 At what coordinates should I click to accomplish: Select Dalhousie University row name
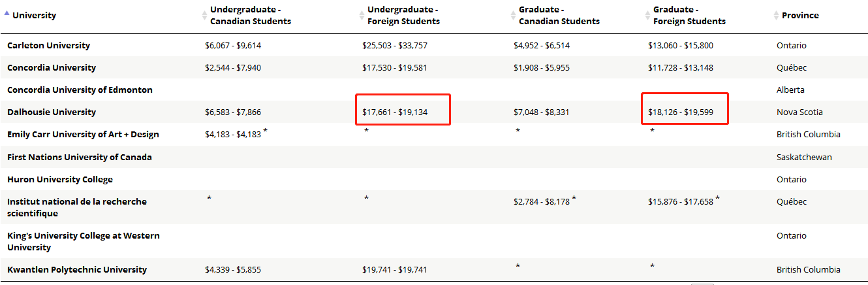click(52, 112)
